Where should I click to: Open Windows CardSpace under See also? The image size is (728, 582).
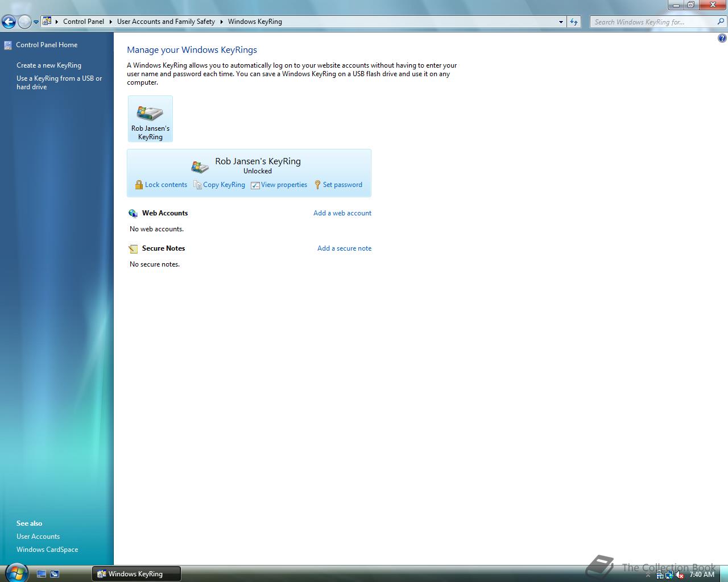pos(47,550)
